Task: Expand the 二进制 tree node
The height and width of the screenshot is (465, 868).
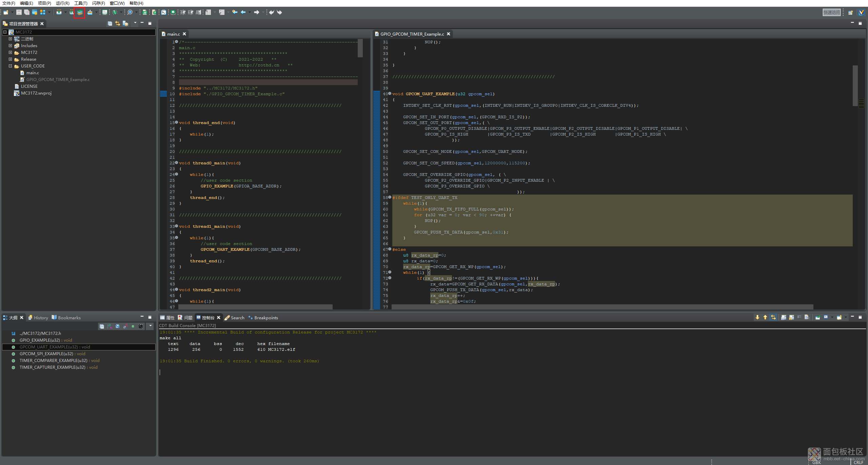Action: [x=10, y=39]
